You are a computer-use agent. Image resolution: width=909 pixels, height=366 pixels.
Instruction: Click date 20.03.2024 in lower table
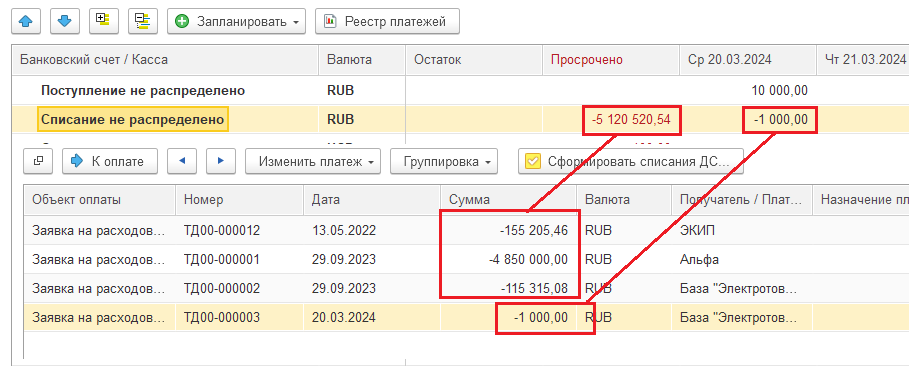[x=344, y=317]
